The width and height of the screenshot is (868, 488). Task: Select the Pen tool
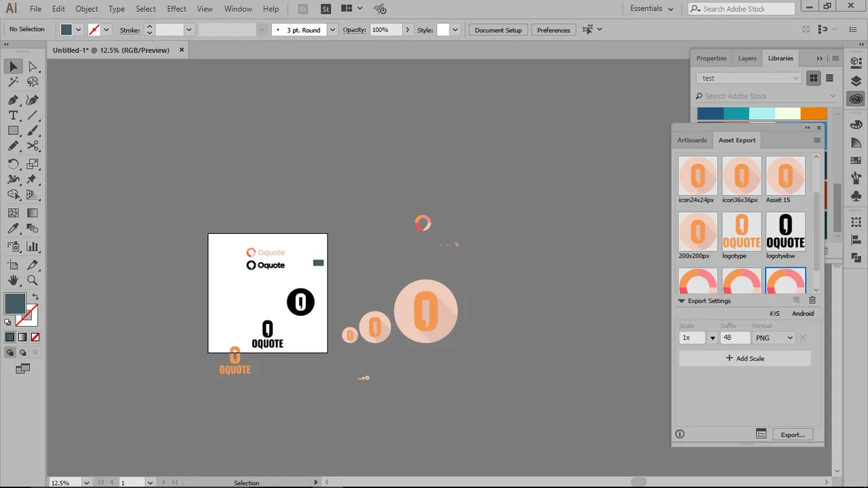pyautogui.click(x=14, y=99)
